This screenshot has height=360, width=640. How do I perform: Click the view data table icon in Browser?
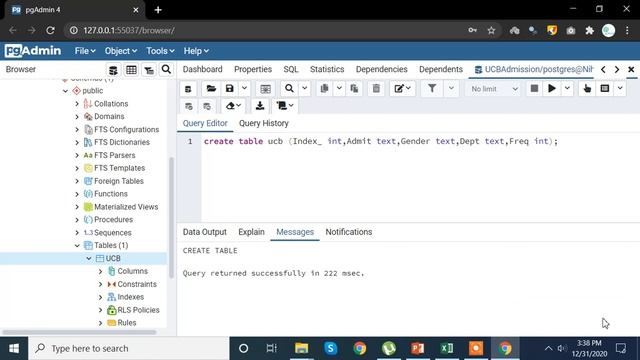[x=131, y=70]
